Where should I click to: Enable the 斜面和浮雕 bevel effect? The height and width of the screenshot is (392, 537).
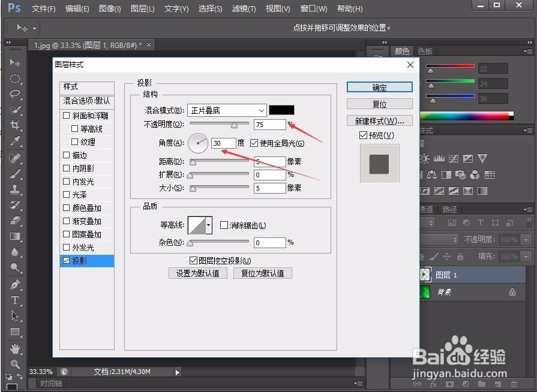click(66, 115)
